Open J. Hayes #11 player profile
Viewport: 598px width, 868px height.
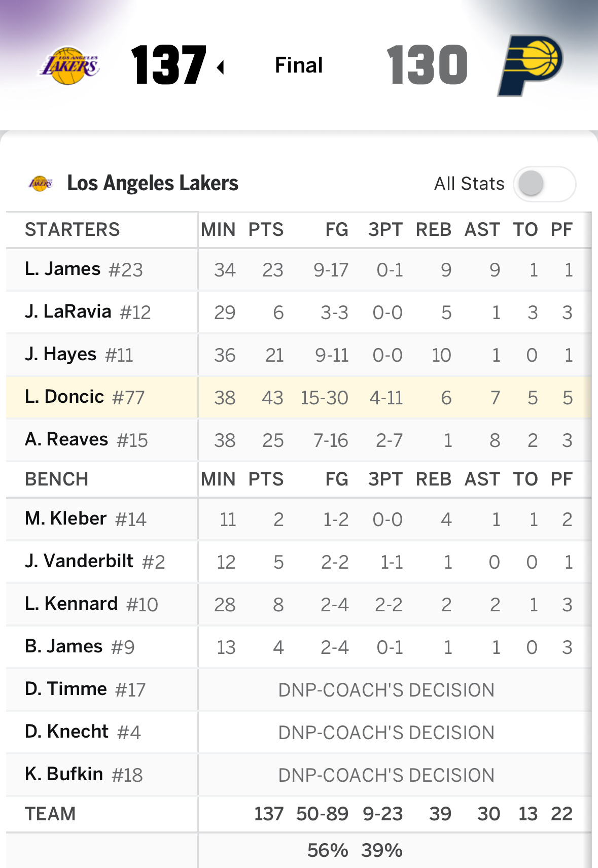click(x=79, y=355)
